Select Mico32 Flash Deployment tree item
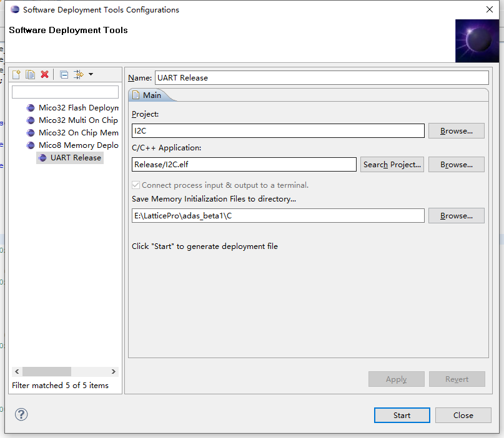Image resolution: width=504 pixels, height=438 pixels. point(72,107)
